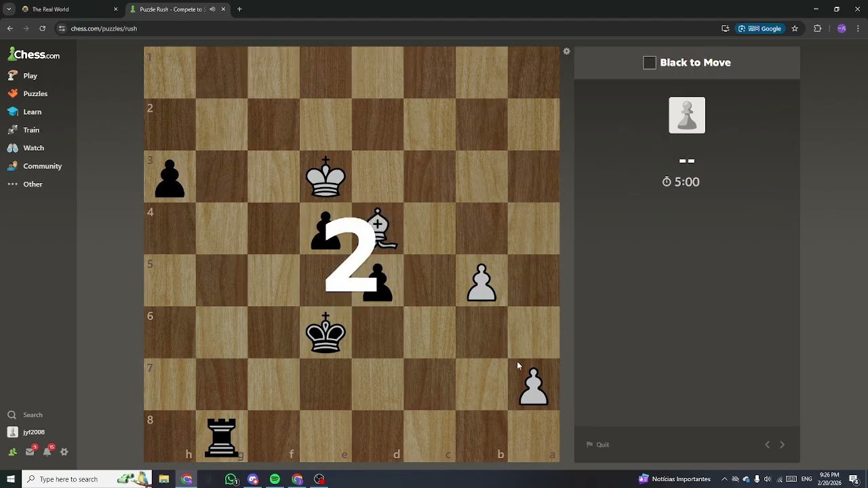Open File Explorer from the taskbar
The image size is (868, 488).
point(164,479)
